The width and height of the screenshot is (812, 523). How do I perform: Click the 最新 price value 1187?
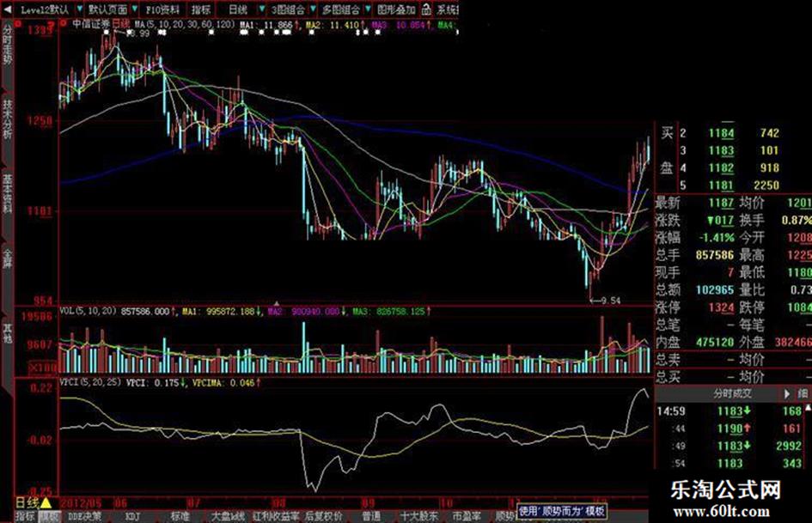tap(722, 203)
